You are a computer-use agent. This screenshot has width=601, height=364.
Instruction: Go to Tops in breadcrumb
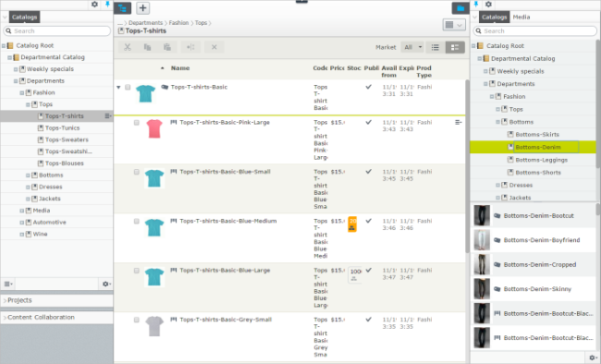click(201, 22)
